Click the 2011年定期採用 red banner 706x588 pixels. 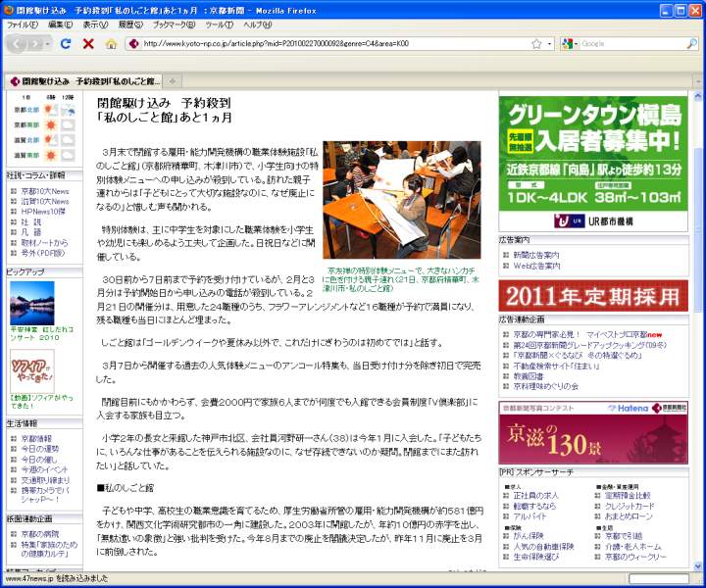[592, 295]
